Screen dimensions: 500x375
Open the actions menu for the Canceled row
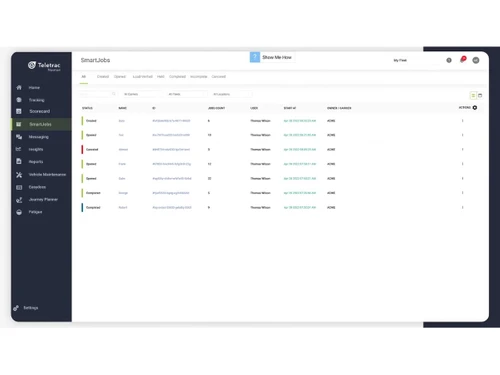point(462,149)
